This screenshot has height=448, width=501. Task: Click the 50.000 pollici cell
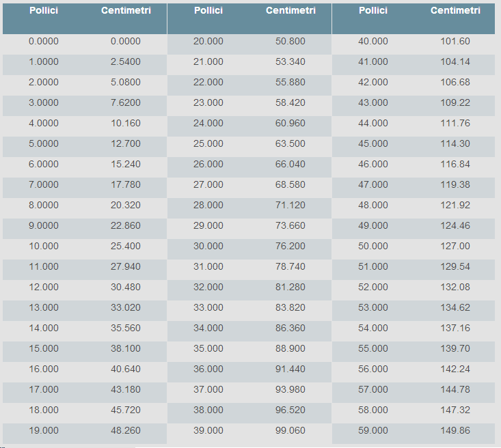click(373, 247)
